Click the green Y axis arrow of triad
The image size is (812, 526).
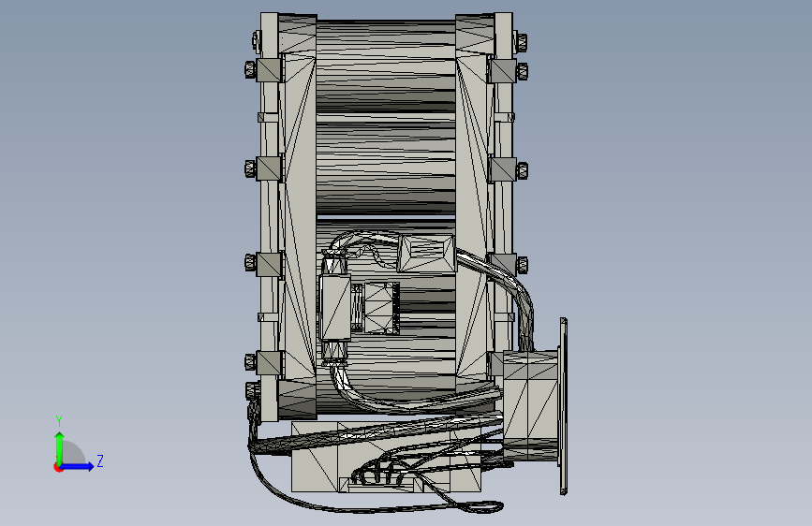pyautogui.click(x=60, y=447)
